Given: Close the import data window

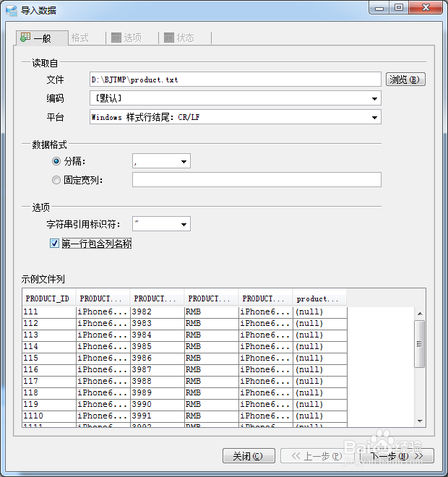Looking at the screenshot, I should point(426,7).
